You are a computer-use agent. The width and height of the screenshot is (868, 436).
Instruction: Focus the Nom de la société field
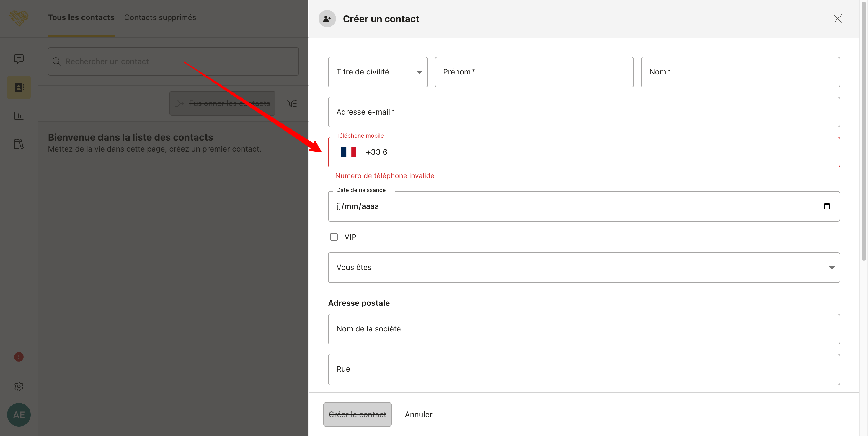[x=584, y=329]
